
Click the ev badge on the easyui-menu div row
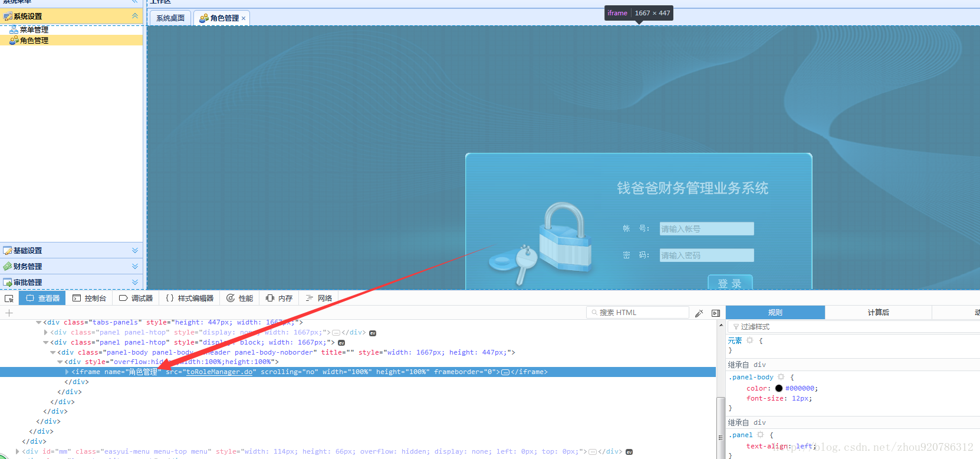click(629, 452)
